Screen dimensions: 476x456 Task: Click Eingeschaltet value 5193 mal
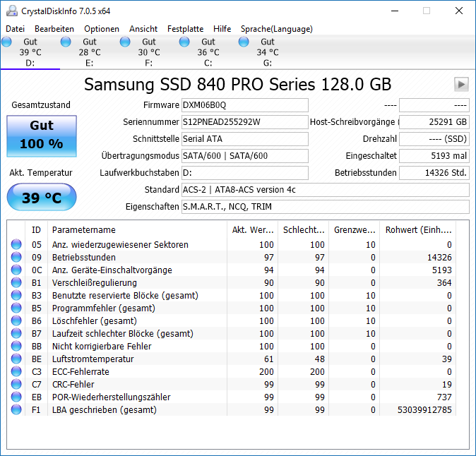434,156
